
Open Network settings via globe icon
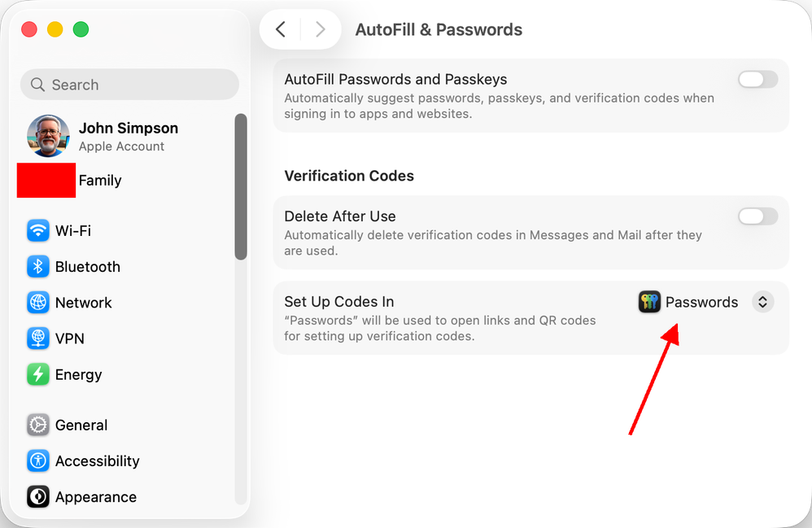pos(38,303)
